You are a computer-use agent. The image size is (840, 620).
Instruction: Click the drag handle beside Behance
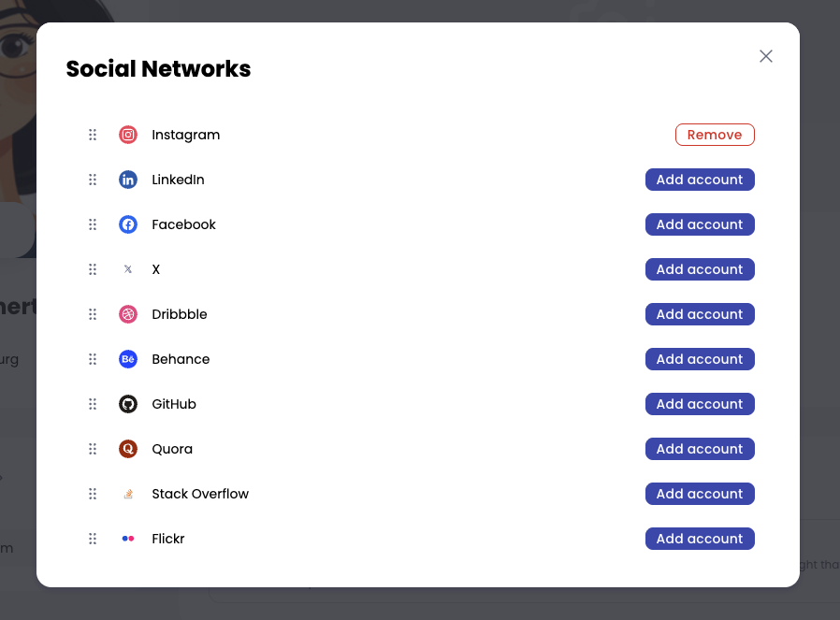(93, 359)
